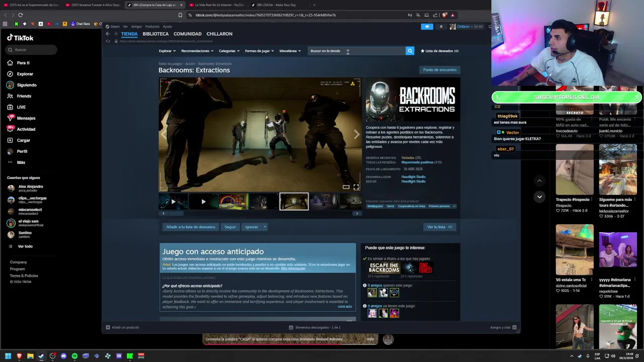
Task: Open Steam announcements megaphone icon
Action: pos(427,27)
